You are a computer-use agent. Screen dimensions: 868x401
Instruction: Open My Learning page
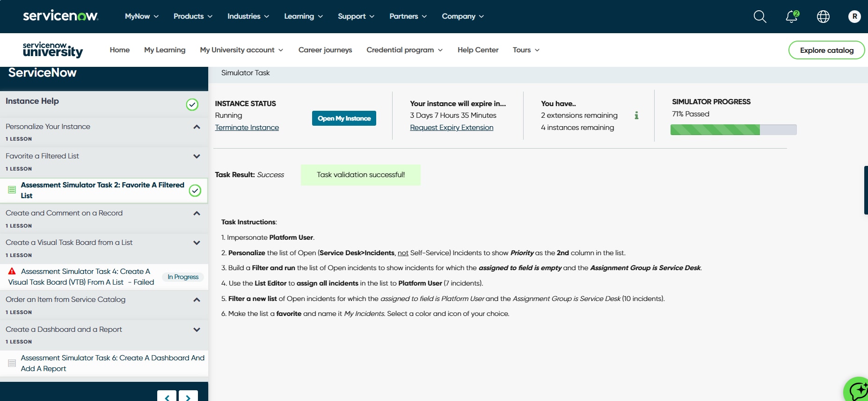coord(165,50)
